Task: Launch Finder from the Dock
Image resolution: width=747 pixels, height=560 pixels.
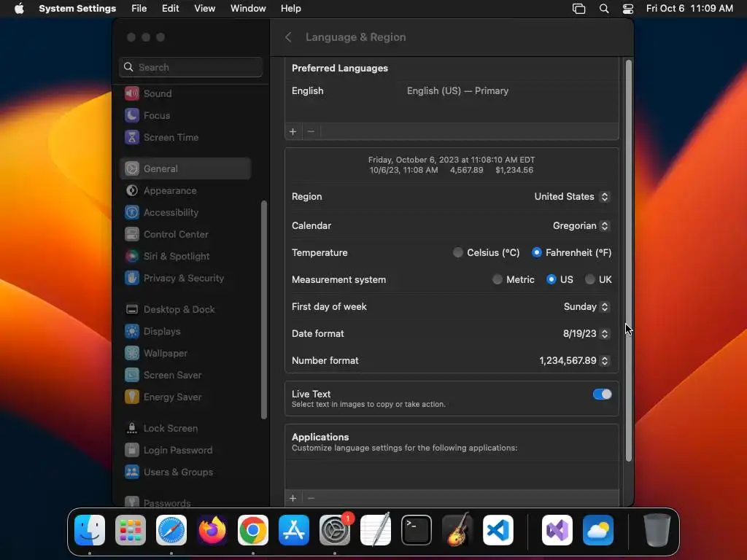Action: click(x=90, y=530)
